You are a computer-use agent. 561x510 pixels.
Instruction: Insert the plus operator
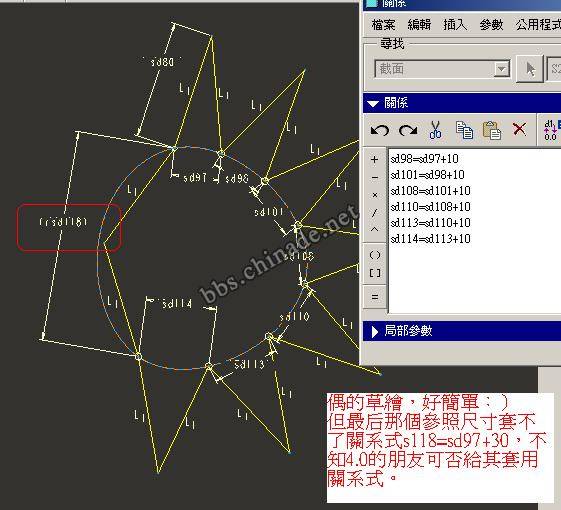tap(375, 159)
